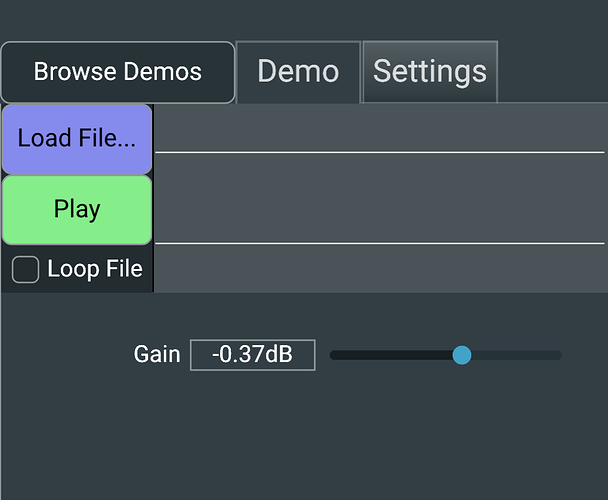Click the Gain value field showing -0.37dB
This screenshot has width=608, height=500.
[x=252, y=355]
